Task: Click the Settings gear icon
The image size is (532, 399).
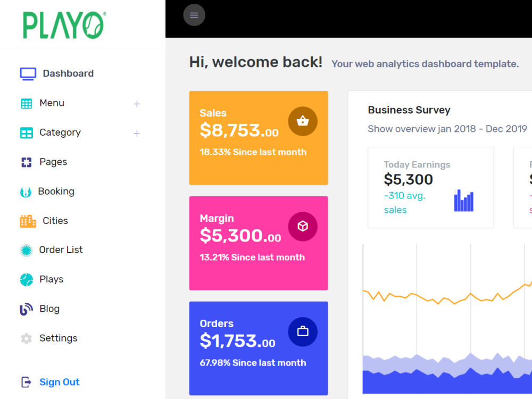Action: (x=27, y=338)
